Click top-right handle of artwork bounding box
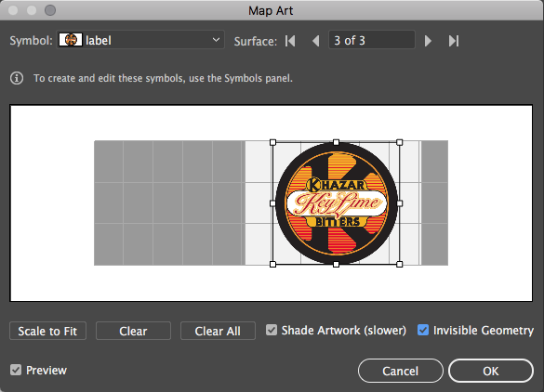Image resolution: width=544 pixels, height=392 pixels. 399,142
